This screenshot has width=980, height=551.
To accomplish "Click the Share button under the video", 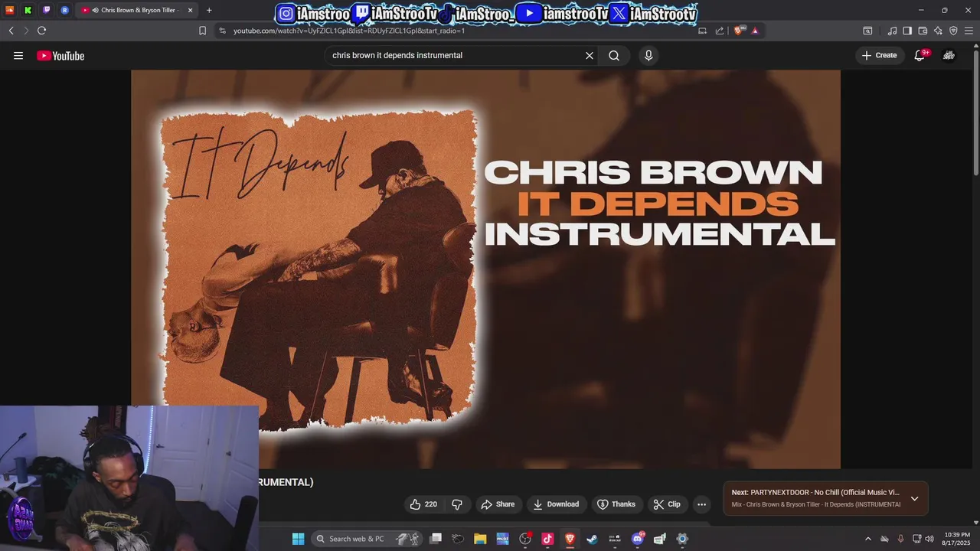I will (x=498, y=504).
